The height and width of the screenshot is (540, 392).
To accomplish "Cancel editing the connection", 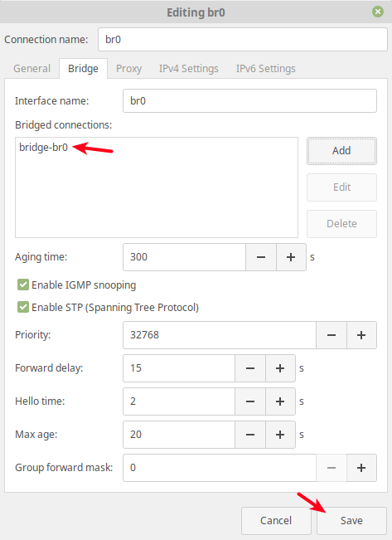I will [x=276, y=520].
